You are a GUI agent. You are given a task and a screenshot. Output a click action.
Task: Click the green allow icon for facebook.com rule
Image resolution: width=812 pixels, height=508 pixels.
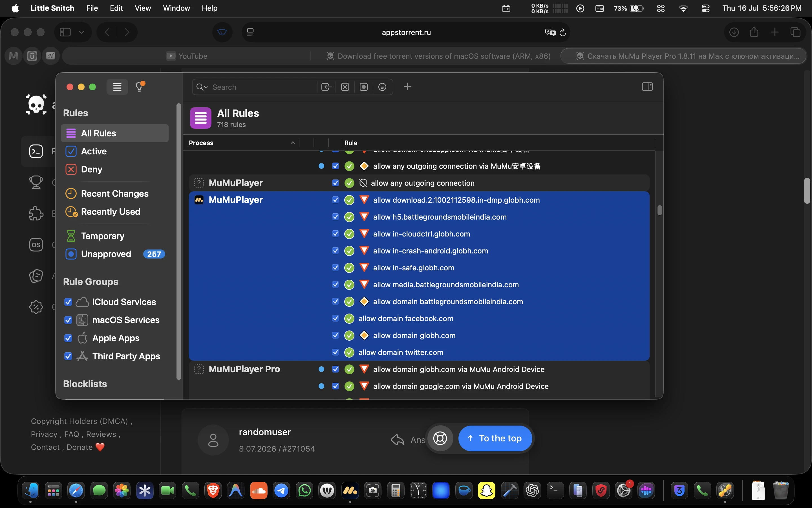pyautogui.click(x=349, y=319)
